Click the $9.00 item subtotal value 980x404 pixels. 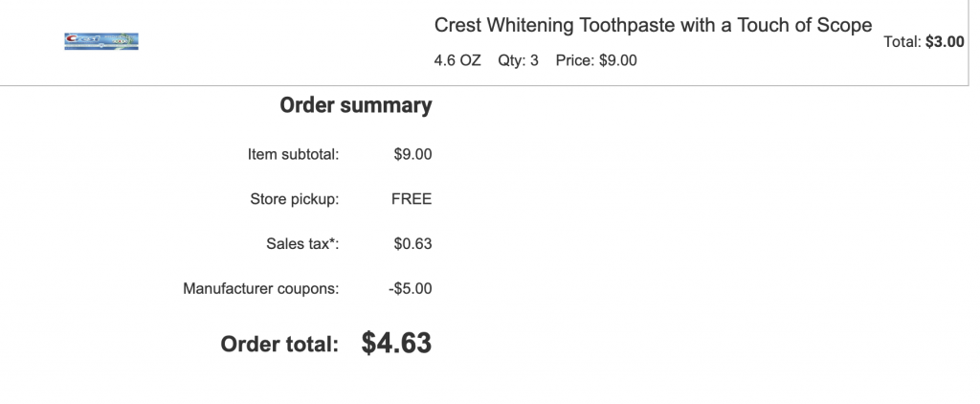(412, 154)
